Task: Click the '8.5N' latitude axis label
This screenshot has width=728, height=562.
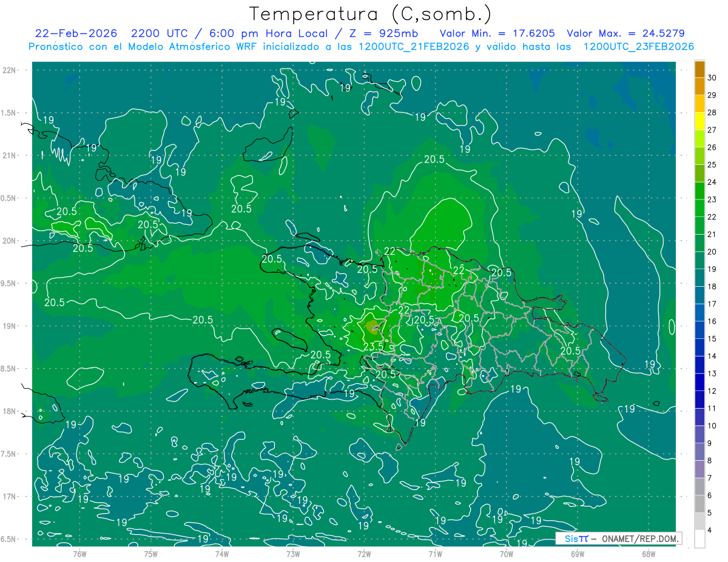Action: coord(9,369)
